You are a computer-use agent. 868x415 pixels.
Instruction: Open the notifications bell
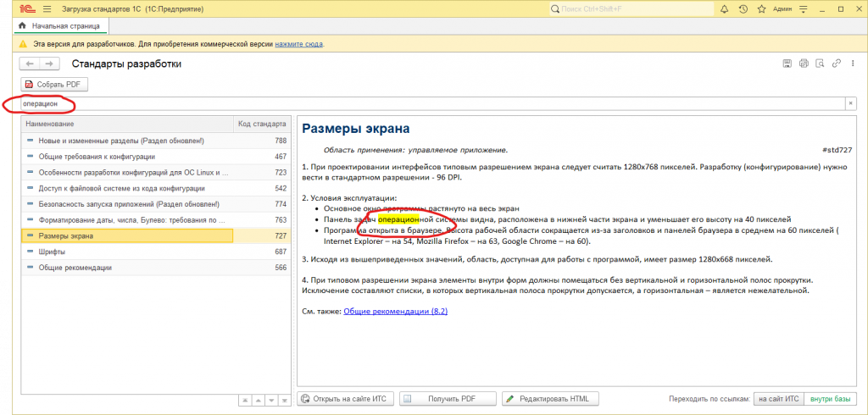724,9
